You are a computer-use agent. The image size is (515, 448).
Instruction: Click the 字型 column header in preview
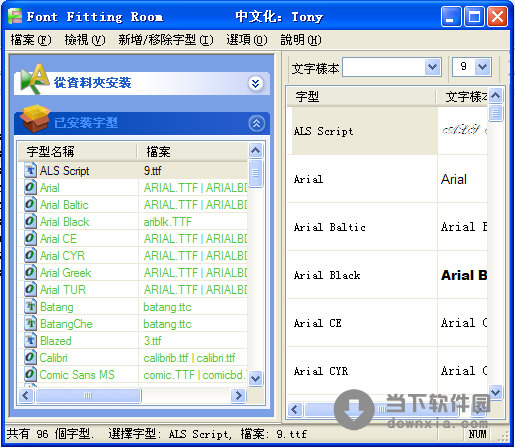tap(362, 97)
